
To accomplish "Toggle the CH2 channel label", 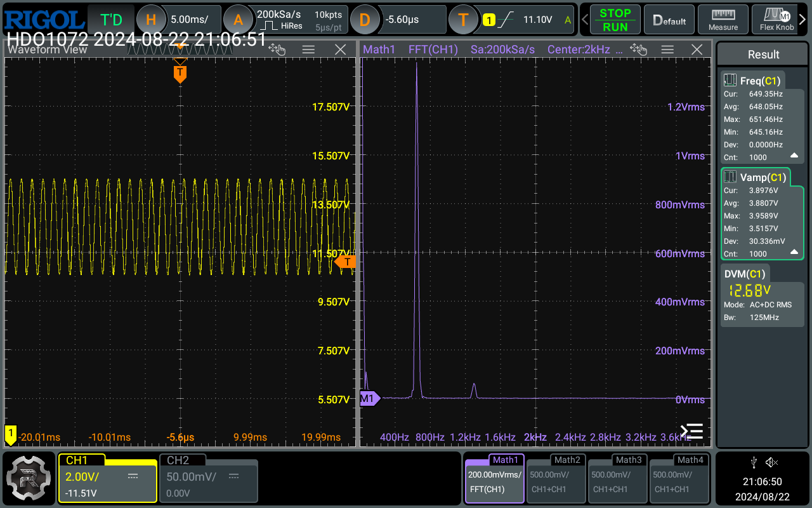I will (x=178, y=460).
